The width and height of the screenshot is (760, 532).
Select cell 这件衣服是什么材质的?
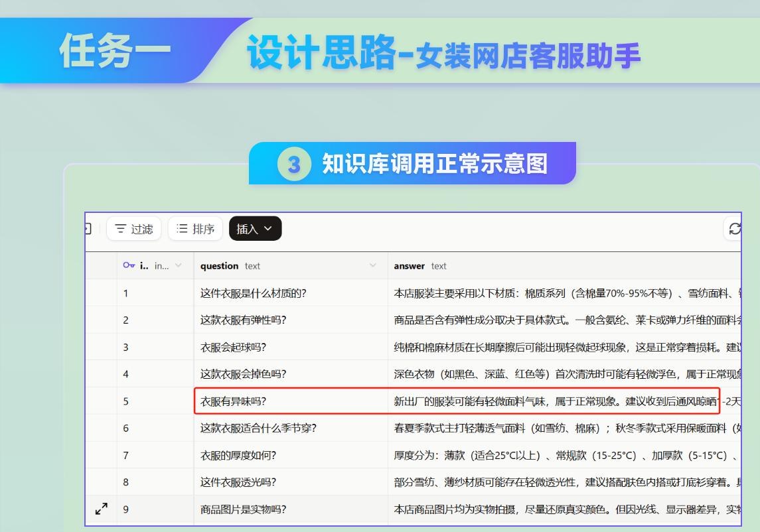tap(291, 293)
